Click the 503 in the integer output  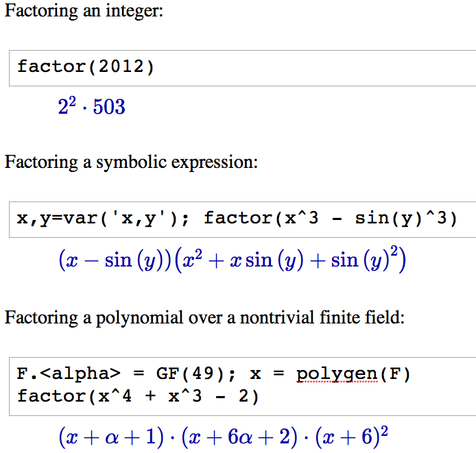click(109, 107)
